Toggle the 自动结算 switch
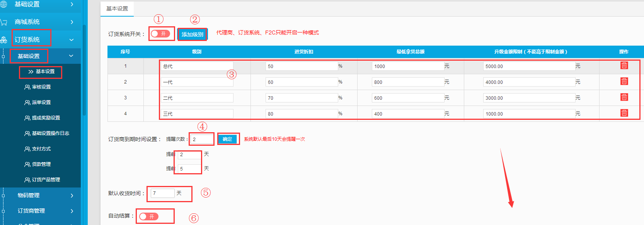The width and height of the screenshot is (644, 225). point(149,216)
